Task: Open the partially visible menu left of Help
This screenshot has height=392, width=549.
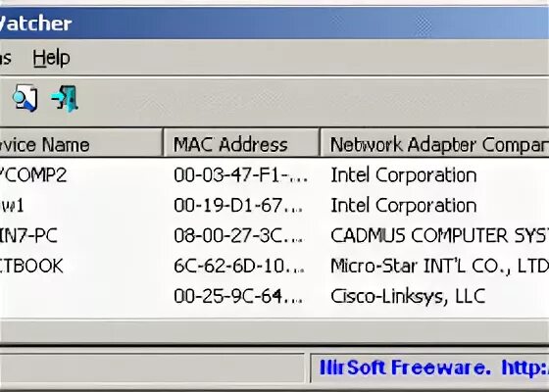Action: pos(5,58)
